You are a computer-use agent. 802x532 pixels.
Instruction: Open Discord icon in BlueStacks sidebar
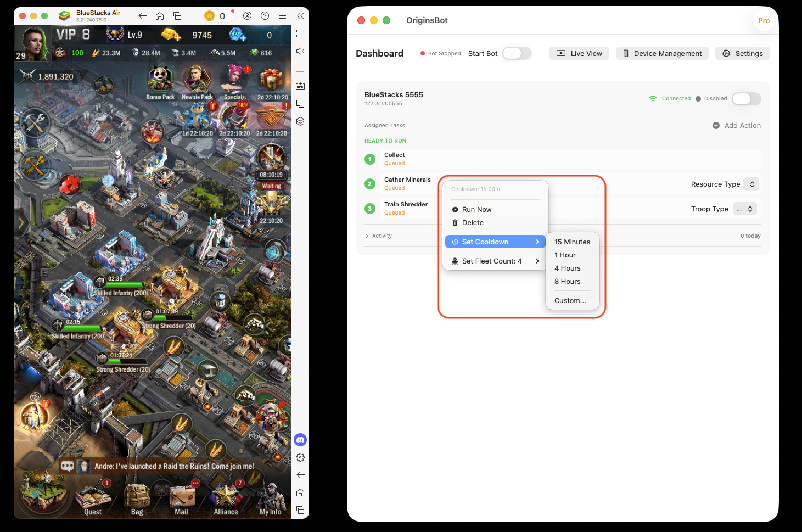[300, 440]
